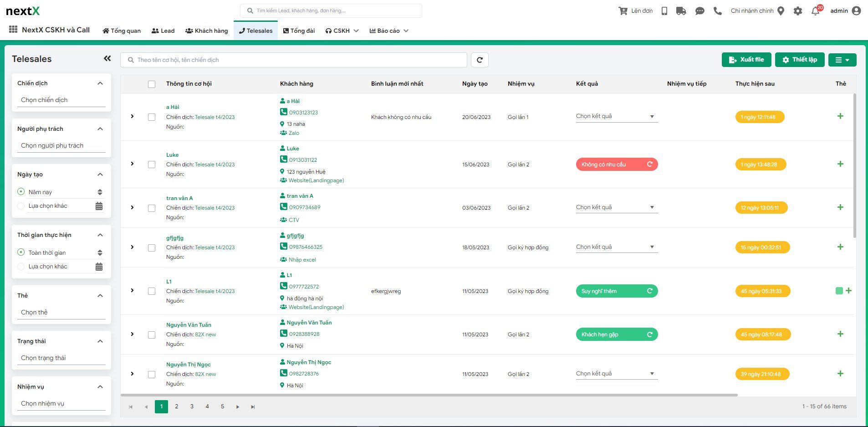Viewport: 868px width, 427px height.
Task: Check the select-all checkbox in table header
Action: coord(152,84)
